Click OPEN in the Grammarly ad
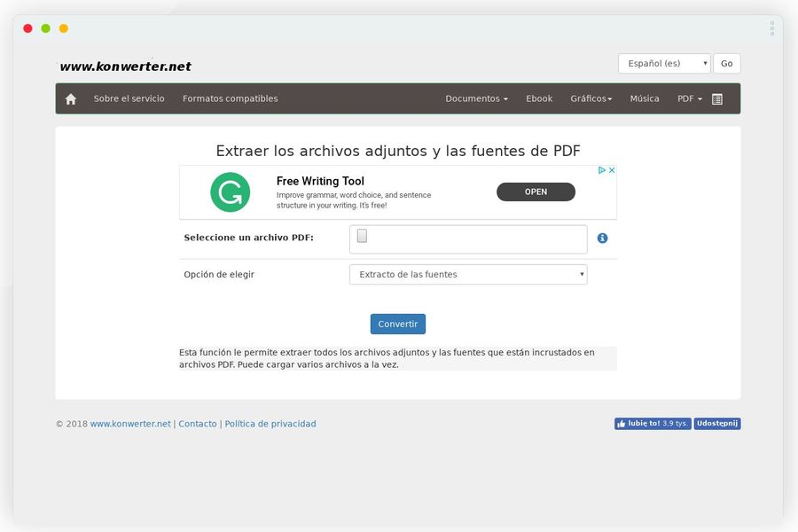This screenshot has width=798, height=532. point(536,192)
